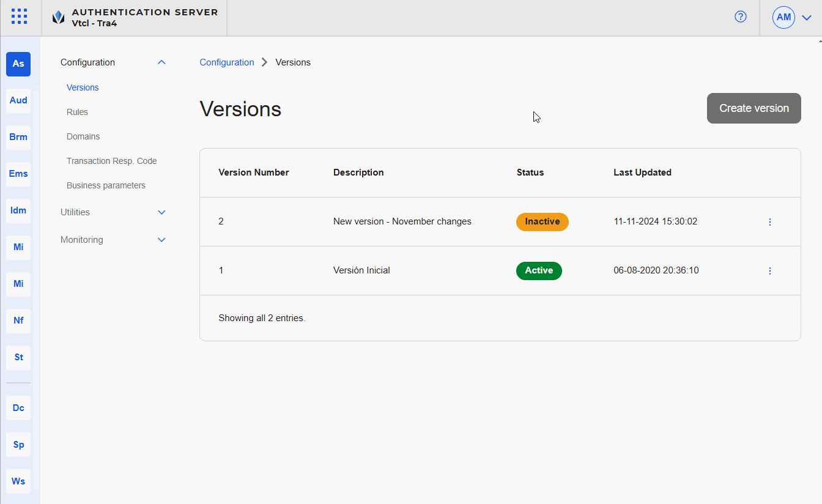Select the Nf module icon
The width and height of the screenshot is (822, 504).
click(x=18, y=321)
